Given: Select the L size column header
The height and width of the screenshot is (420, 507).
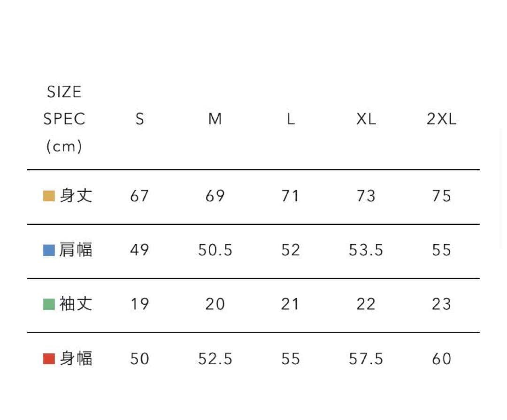Looking at the screenshot, I should click(x=291, y=119).
